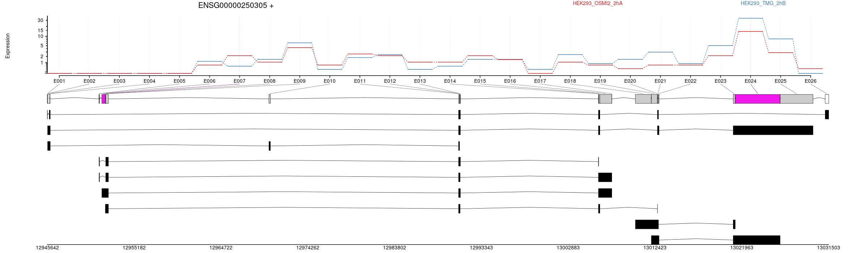This screenshot has height=253, width=868.
Task: Click exon label E026
Action: click(810, 81)
